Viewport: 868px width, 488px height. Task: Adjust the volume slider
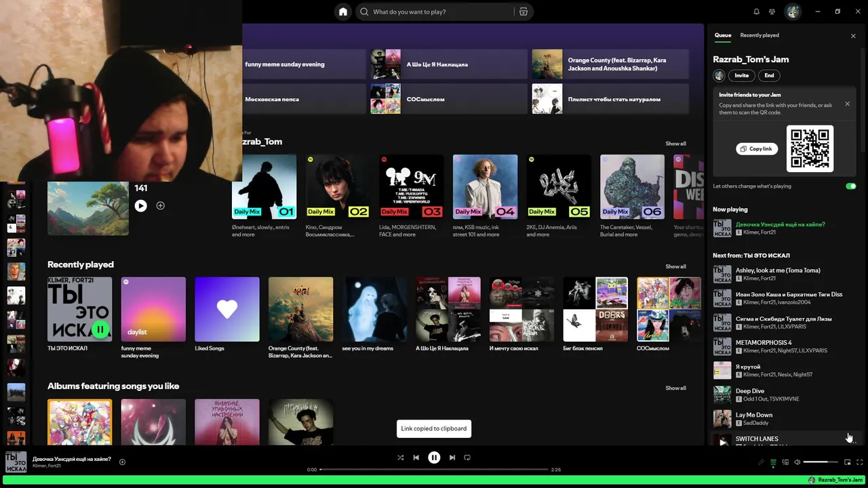point(821,462)
